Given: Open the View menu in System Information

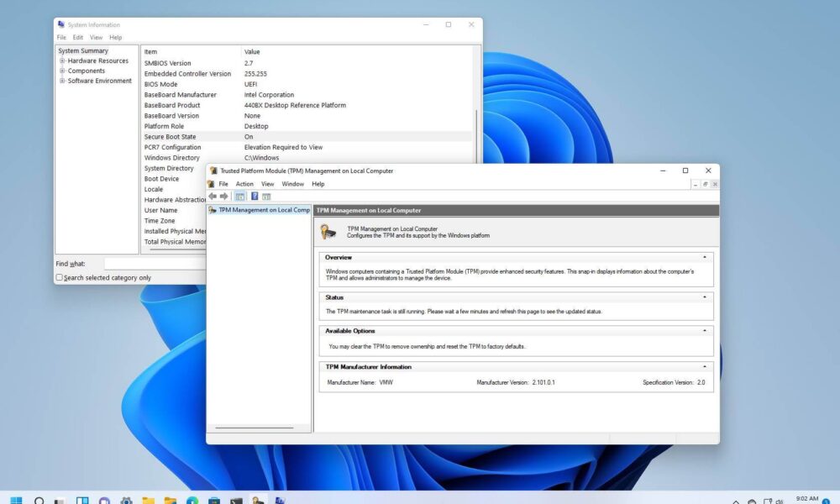Looking at the screenshot, I should [96, 37].
